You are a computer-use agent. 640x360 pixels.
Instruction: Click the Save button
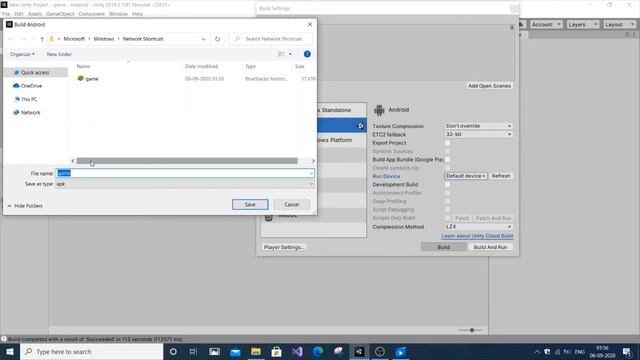click(250, 204)
